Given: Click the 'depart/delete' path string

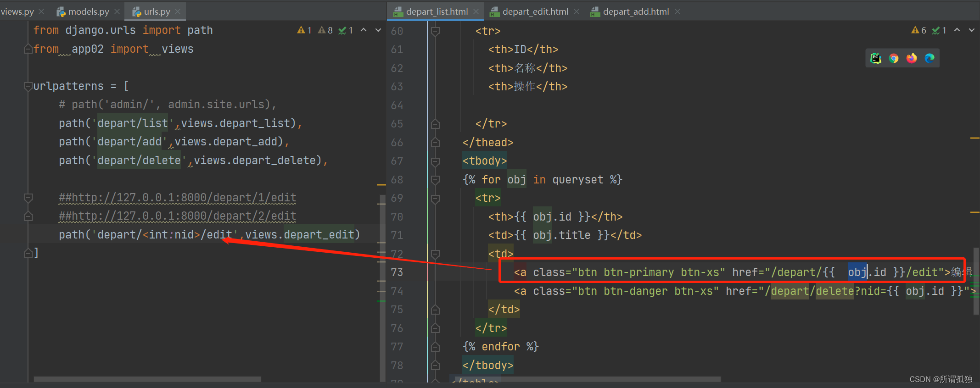Looking at the screenshot, I should coord(139,161).
